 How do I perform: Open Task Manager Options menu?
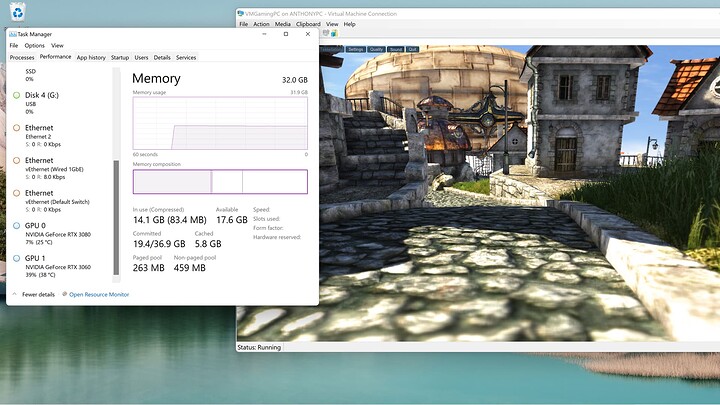34,45
